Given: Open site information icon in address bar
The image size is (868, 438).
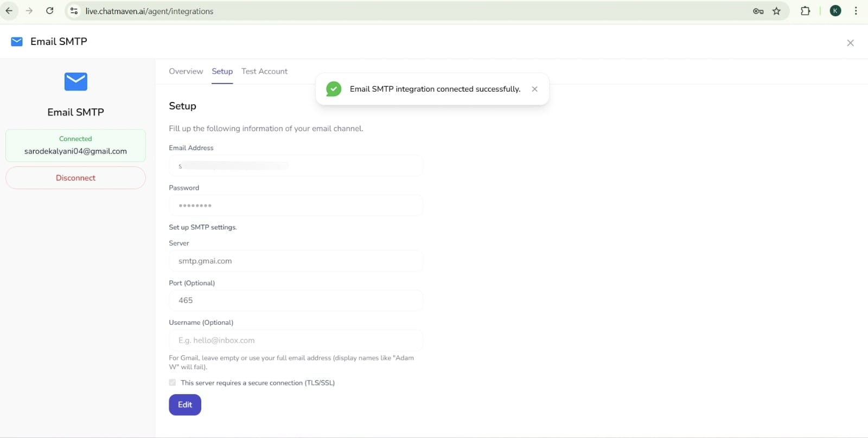Looking at the screenshot, I should point(74,11).
